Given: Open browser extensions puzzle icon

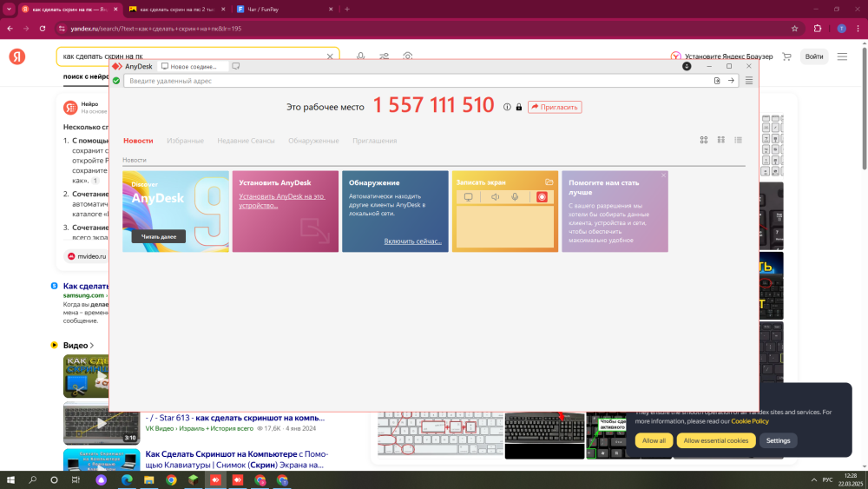Looking at the screenshot, I should [818, 29].
